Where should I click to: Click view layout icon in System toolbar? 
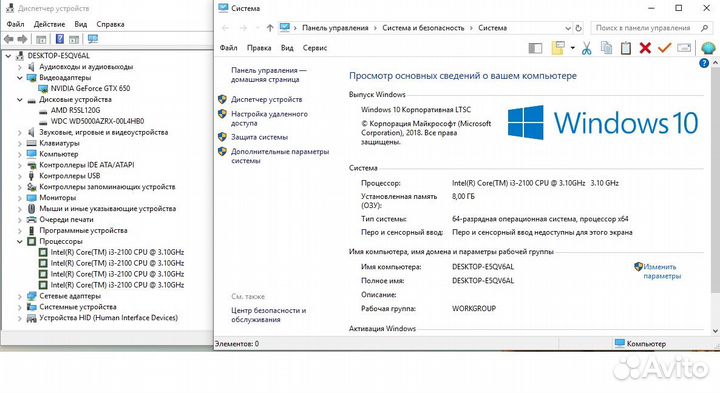(558, 48)
